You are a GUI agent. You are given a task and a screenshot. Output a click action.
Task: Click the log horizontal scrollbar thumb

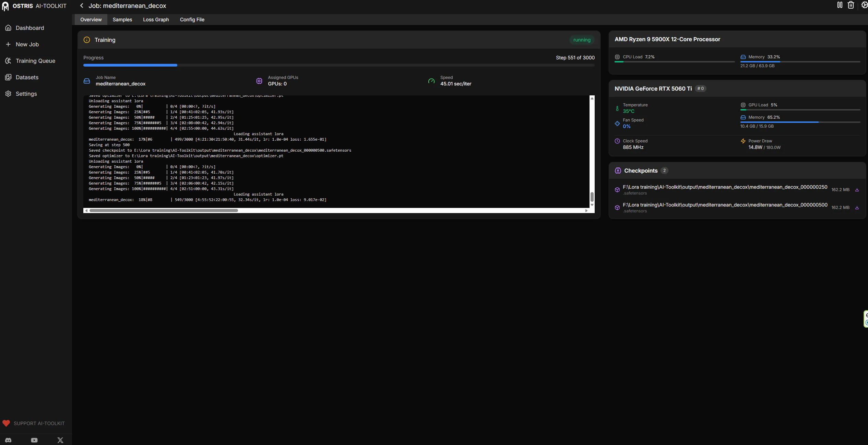pyautogui.click(x=164, y=210)
